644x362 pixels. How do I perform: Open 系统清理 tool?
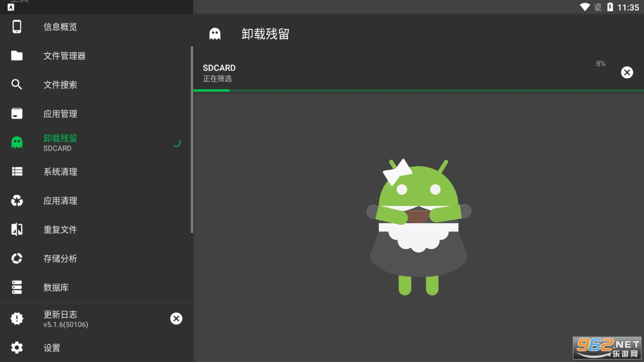tap(97, 171)
